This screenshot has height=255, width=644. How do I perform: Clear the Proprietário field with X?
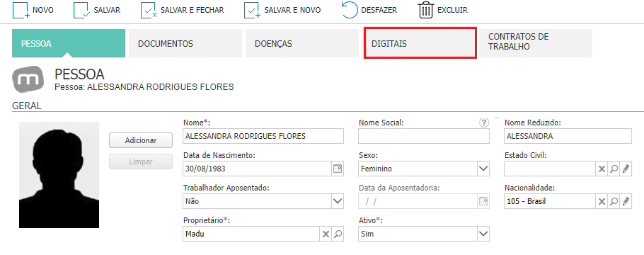click(326, 234)
